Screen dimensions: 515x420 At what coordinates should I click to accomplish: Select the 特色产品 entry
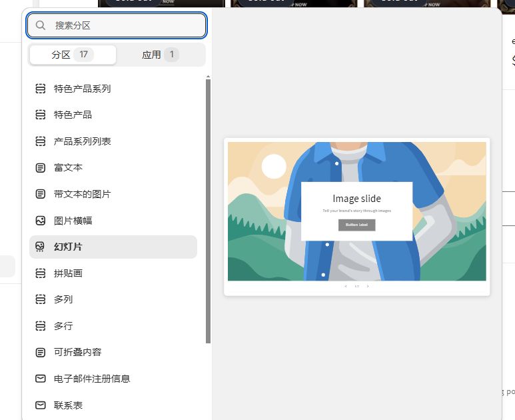[113, 115]
